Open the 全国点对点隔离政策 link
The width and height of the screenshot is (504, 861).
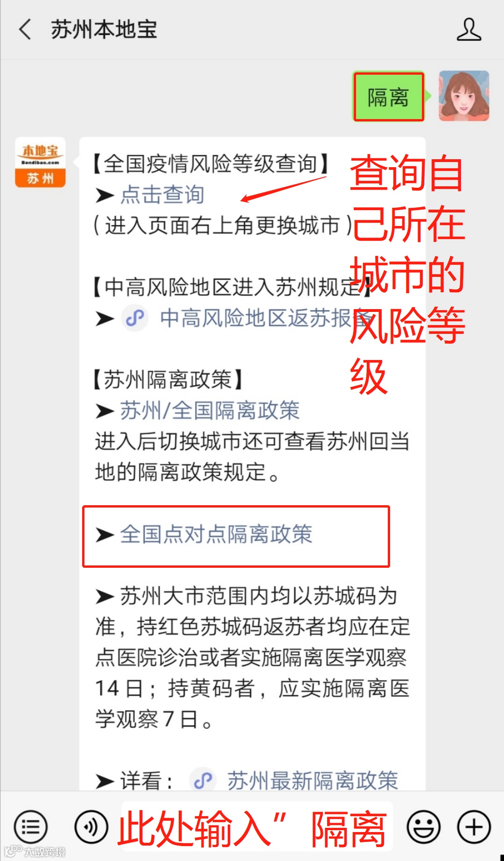coord(216,534)
